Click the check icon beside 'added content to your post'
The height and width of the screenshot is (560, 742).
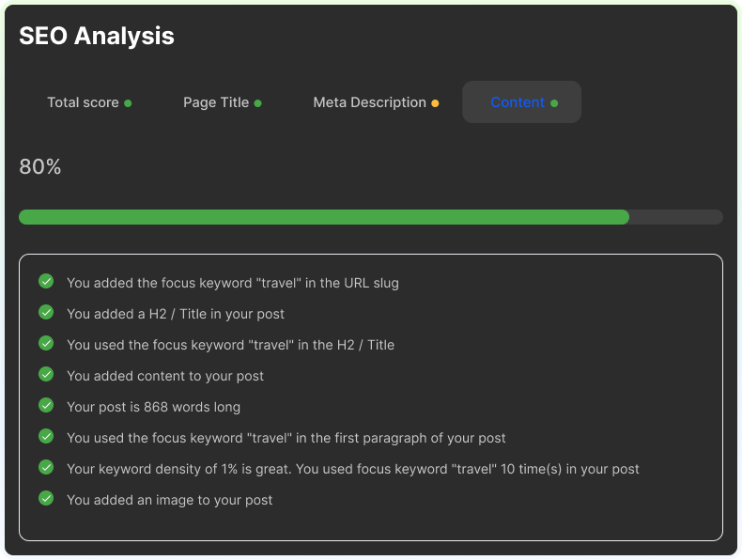(46, 375)
